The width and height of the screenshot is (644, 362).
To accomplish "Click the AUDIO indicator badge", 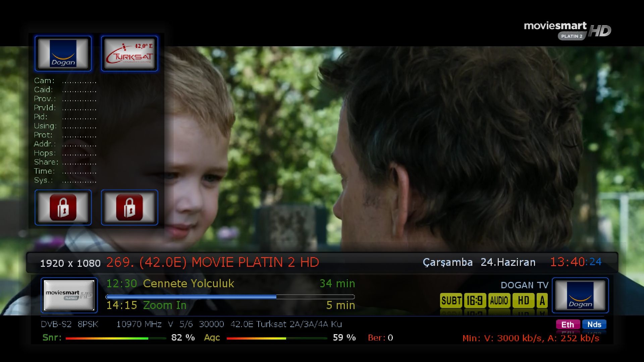I will 499,301.
